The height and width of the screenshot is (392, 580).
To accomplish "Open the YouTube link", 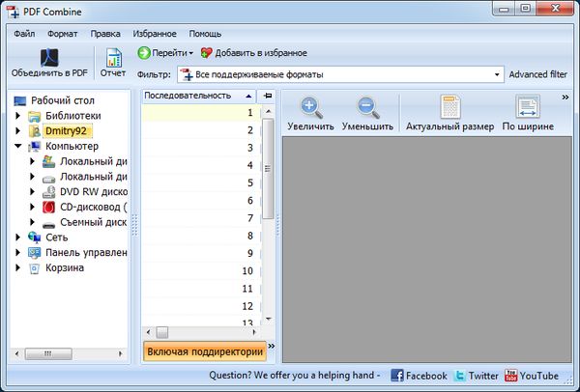I will 510,376.
